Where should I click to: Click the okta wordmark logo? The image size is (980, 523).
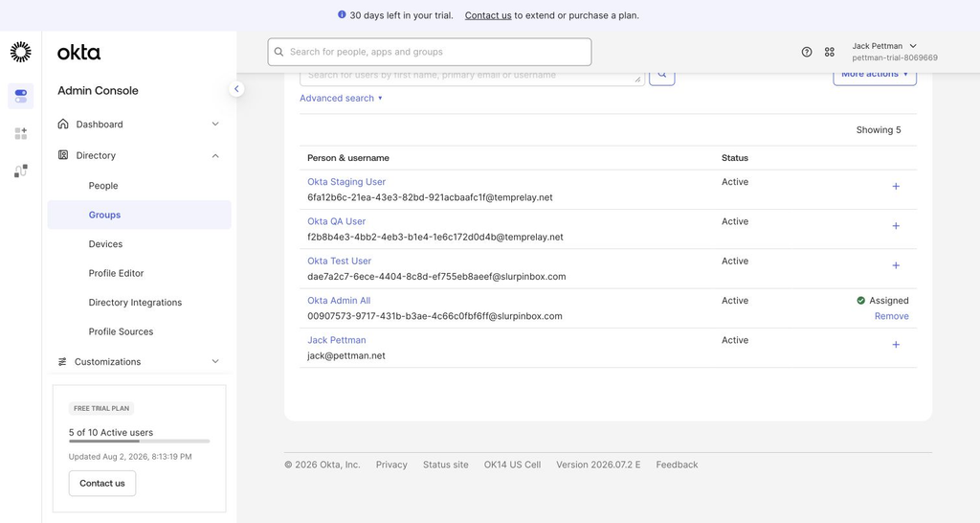78,53
